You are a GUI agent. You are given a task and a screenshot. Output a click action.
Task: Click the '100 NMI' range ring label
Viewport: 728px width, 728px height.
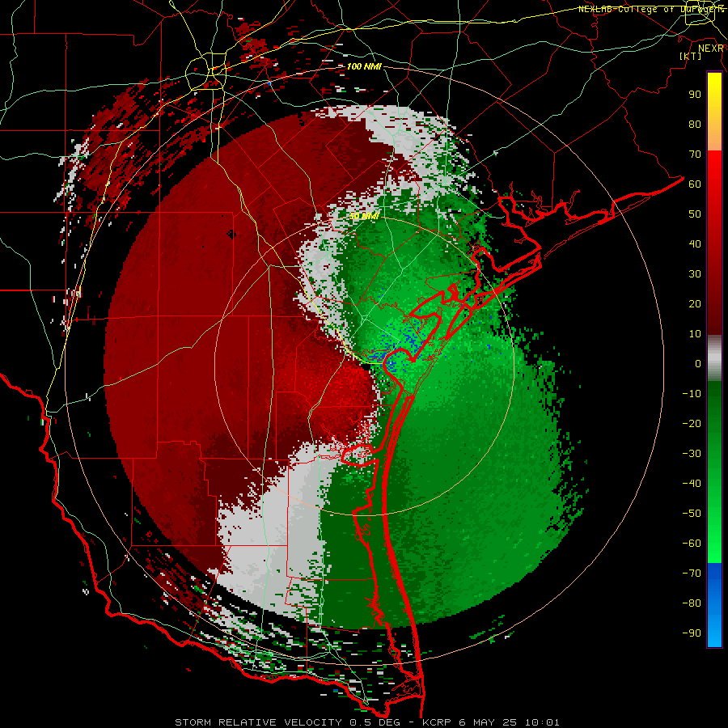tap(364, 66)
